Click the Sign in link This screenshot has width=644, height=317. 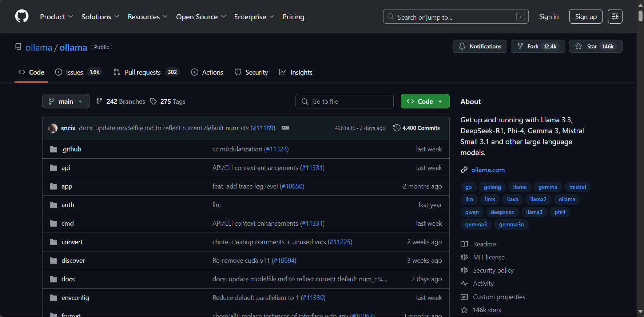[549, 17]
